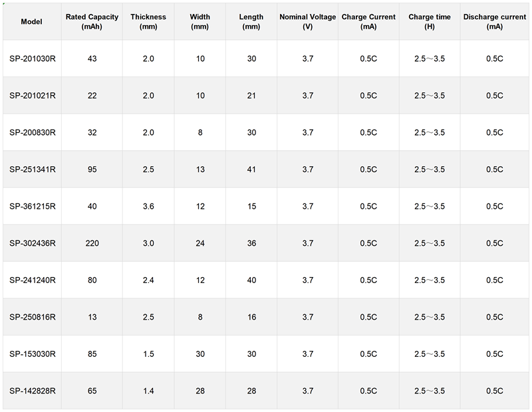
Task: Click the Model column header
Action: pos(32,22)
